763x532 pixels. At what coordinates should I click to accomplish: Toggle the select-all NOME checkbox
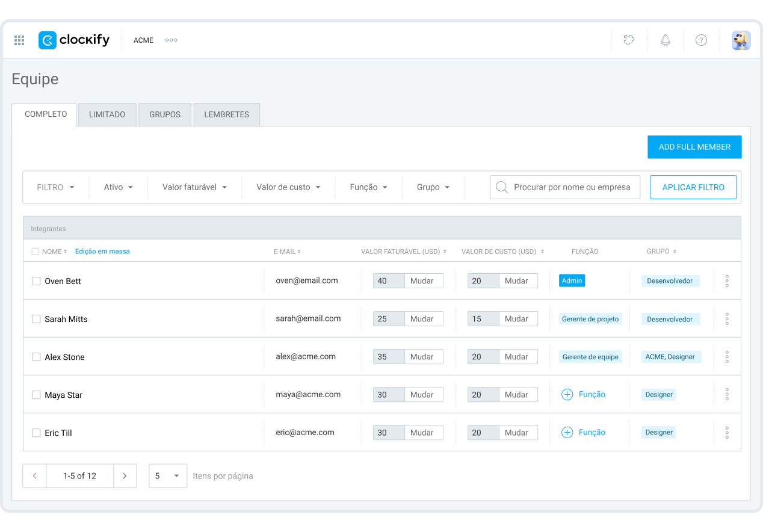pyautogui.click(x=36, y=252)
